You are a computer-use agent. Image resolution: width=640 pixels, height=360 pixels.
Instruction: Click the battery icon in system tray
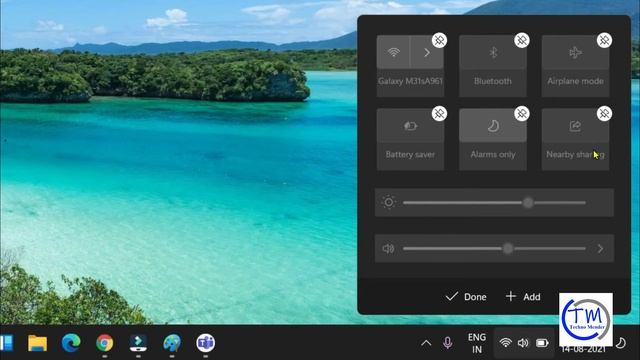542,343
